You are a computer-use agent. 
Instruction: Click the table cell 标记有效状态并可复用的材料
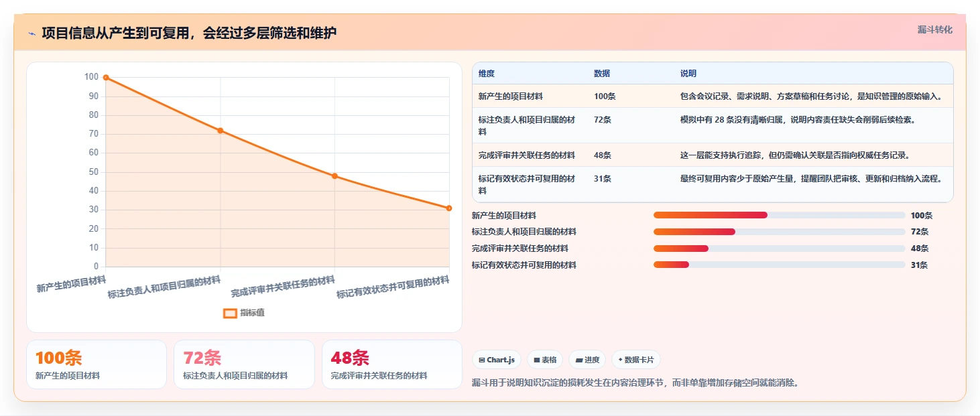(527, 185)
